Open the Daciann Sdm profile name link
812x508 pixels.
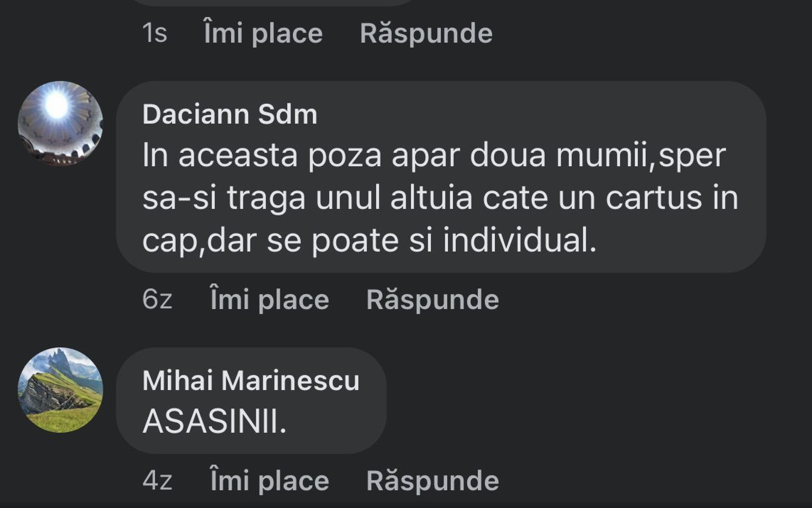pyautogui.click(x=230, y=114)
